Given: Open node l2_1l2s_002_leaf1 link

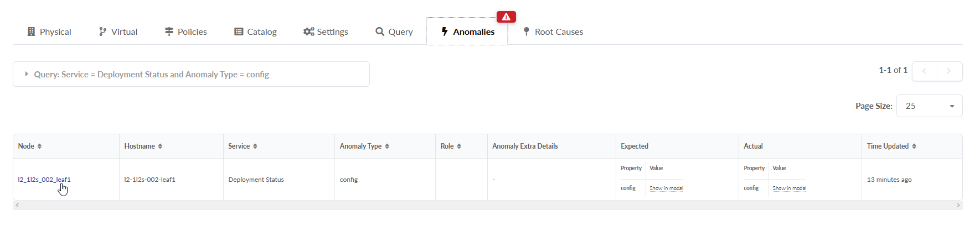Looking at the screenshot, I should (x=44, y=180).
